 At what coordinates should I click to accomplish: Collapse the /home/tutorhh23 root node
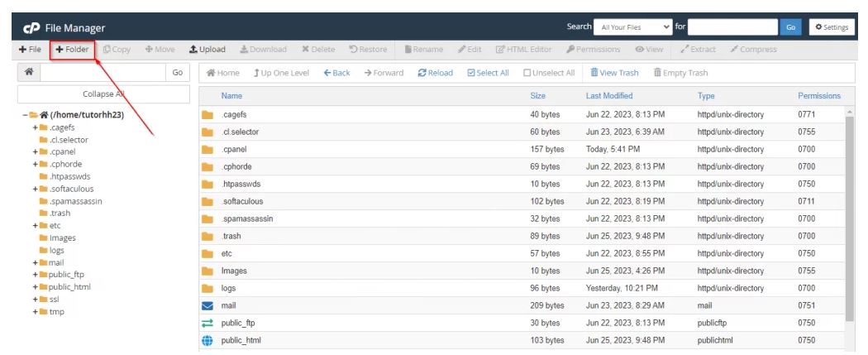click(x=25, y=115)
